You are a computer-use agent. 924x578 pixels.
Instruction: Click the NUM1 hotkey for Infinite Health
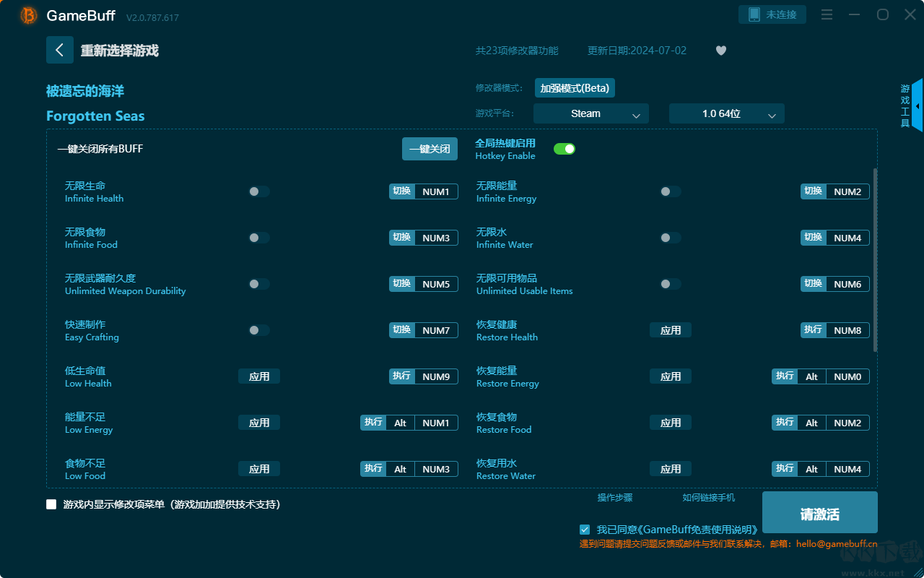pyautogui.click(x=435, y=191)
